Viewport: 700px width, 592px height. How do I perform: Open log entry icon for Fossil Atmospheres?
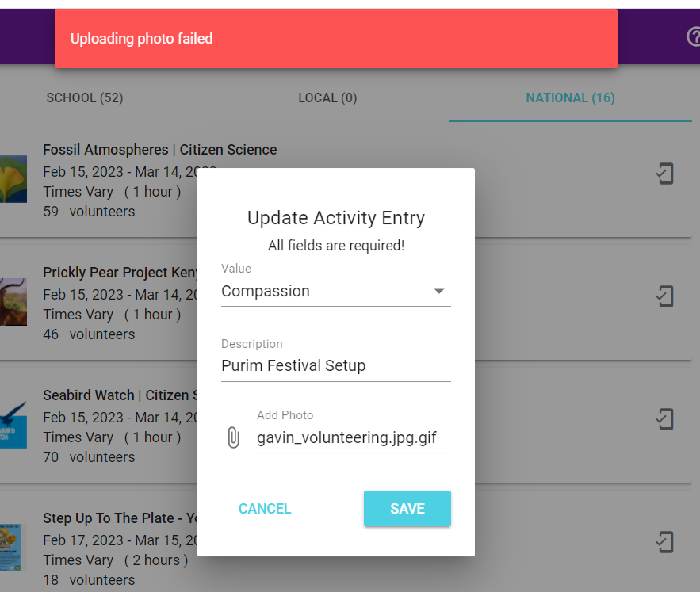pos(665,174)
